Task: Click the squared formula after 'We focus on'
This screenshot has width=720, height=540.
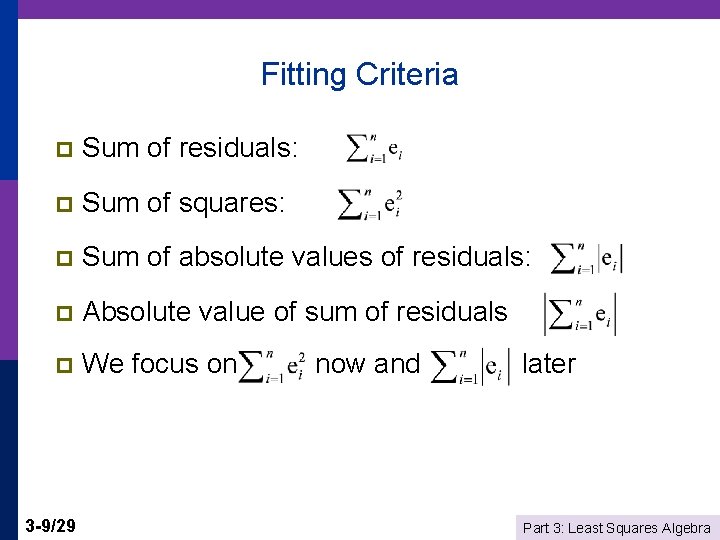Action: 272,366
